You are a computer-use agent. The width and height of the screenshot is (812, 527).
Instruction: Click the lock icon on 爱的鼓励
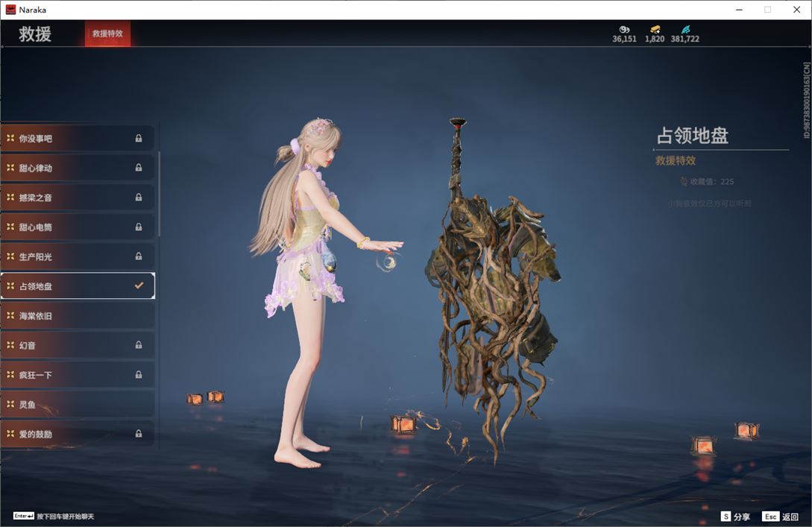(x=138, y=433)
